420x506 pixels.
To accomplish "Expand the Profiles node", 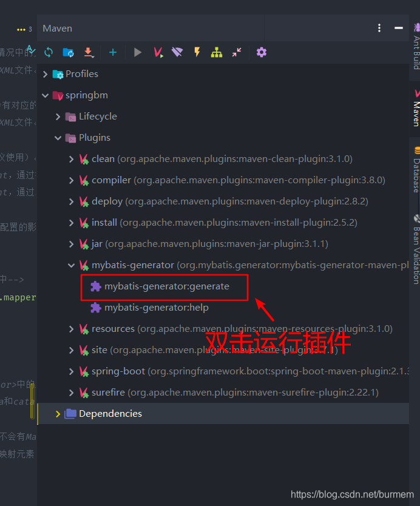I will click(x=46, y=74).
